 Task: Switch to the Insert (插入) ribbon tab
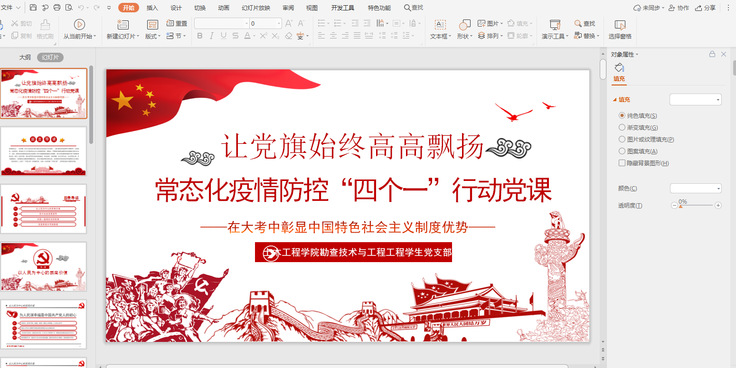(x=152, y=8)
